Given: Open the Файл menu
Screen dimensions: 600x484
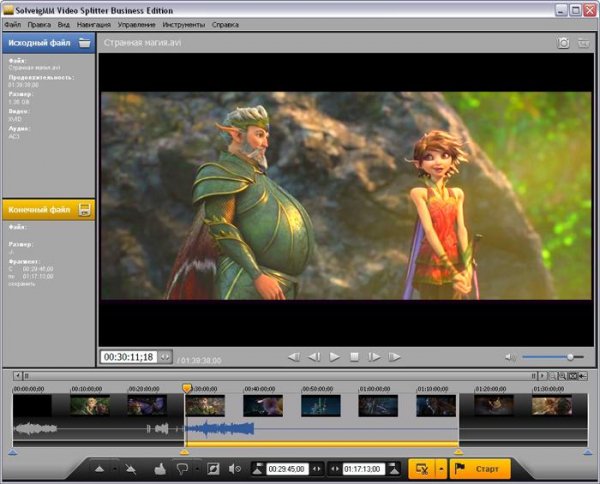Looking at the screenshot, I should (x=13, y=24).
